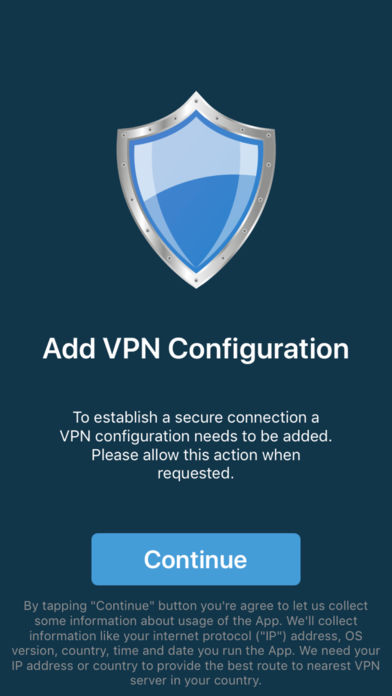Tap the "Please allow this action when" line
This screenshot has height=696, width=392.
pos(196,455)
